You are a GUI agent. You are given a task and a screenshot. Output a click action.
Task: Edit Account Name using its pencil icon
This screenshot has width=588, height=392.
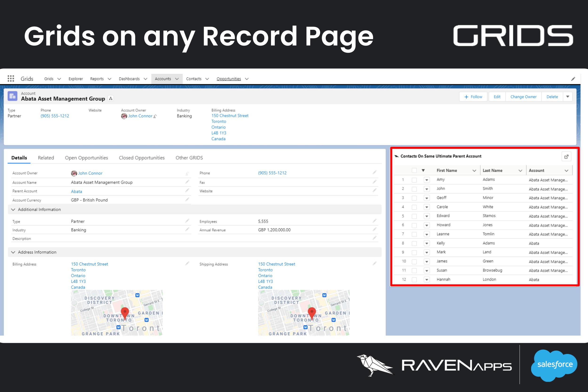[x=187, y=182]
